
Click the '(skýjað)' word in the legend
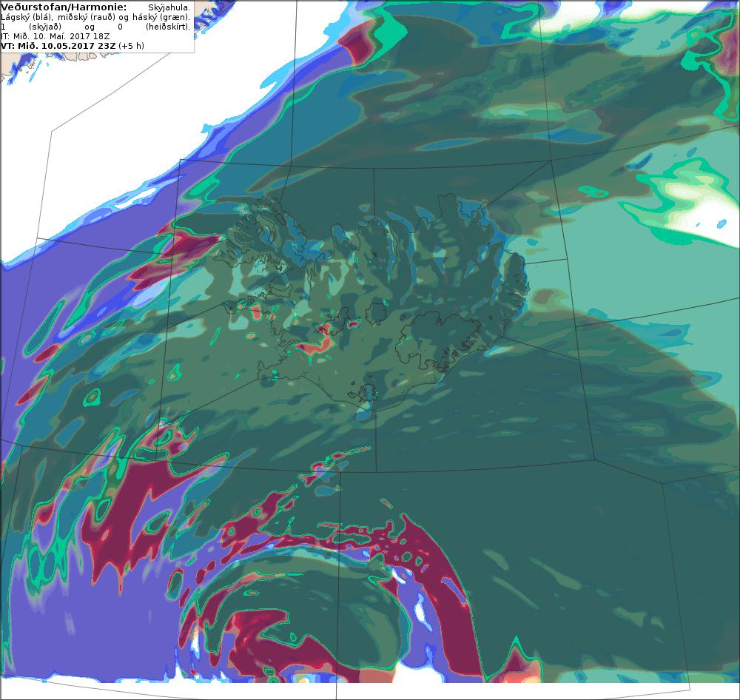pyautogui.click(x=44, y=27)
